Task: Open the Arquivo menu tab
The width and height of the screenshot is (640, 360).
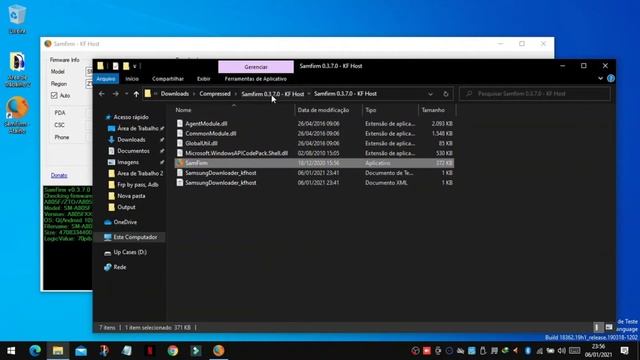Action: [106, 79]
